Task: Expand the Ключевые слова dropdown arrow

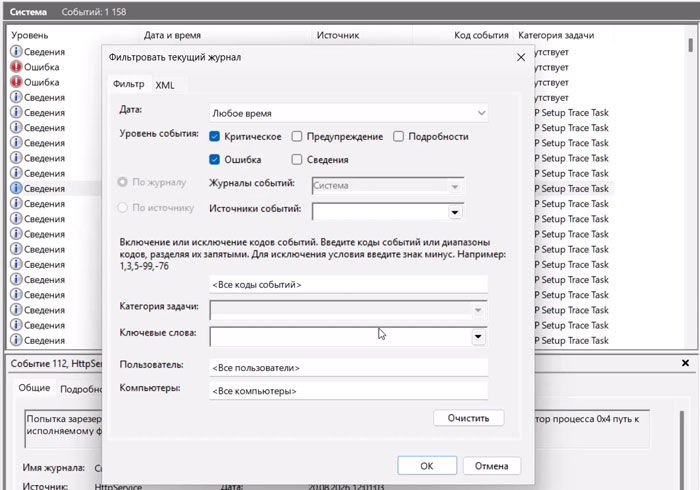Action: pyautogui.click(x=478, y=336)
